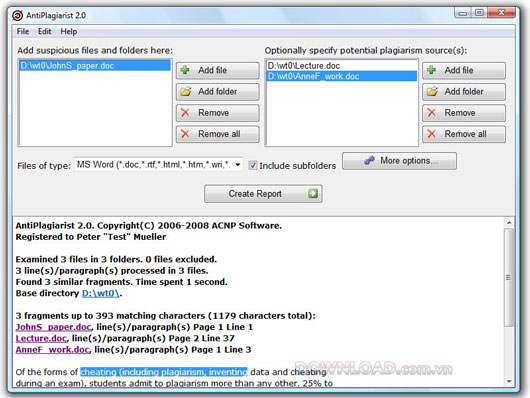Click red X icon on suspicious files Remove all
The width and height of the screenshot is (530, 398).
(185, 134)
